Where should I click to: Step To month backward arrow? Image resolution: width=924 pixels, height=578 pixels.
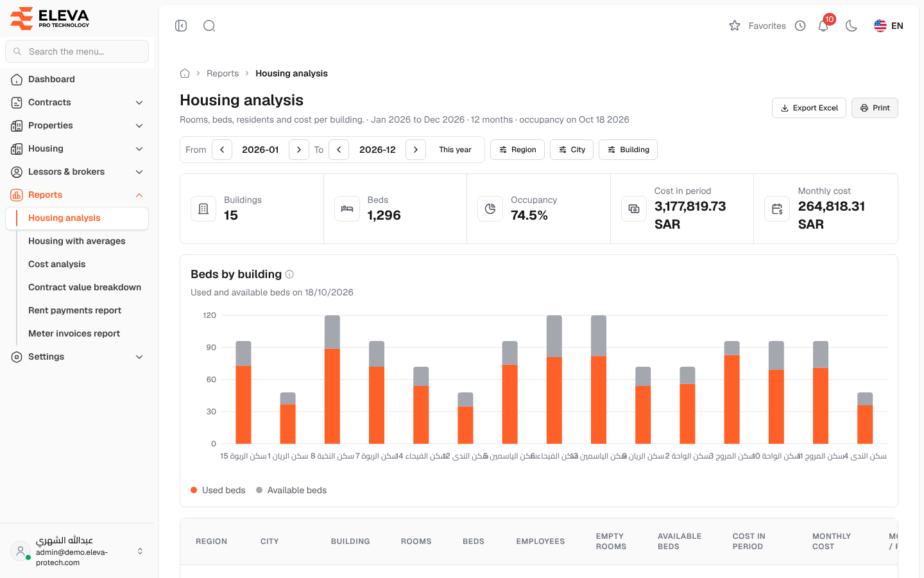click(339, 150)
